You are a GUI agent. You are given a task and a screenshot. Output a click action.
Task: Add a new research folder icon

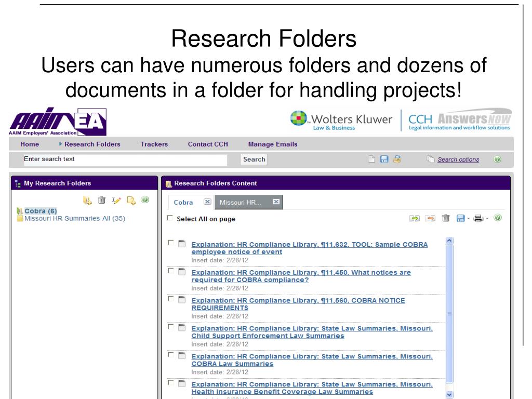pos(87,201)
